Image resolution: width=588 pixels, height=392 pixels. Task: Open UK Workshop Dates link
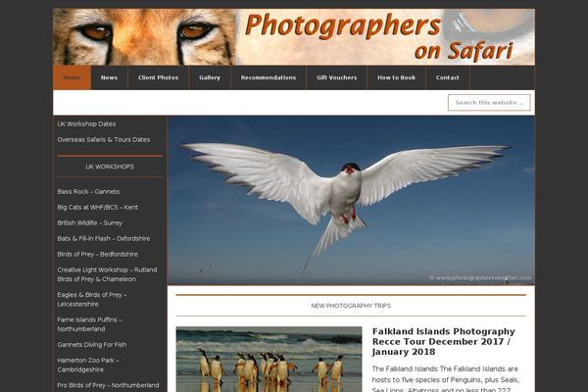[86, 123]
